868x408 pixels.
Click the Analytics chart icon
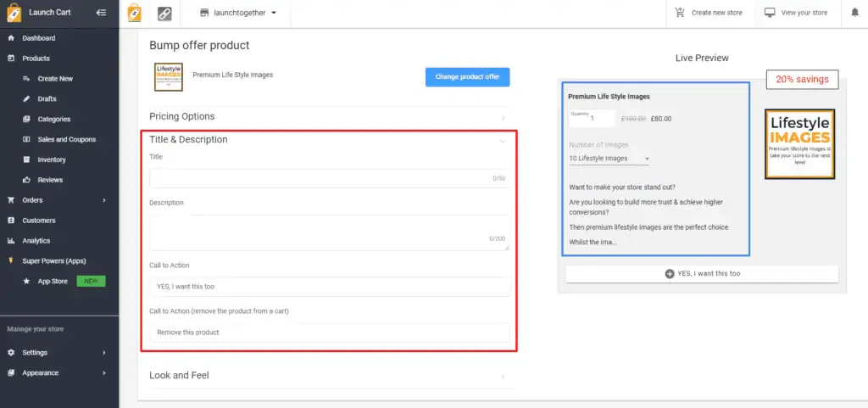pyautogui.click(x=11, y=241)
